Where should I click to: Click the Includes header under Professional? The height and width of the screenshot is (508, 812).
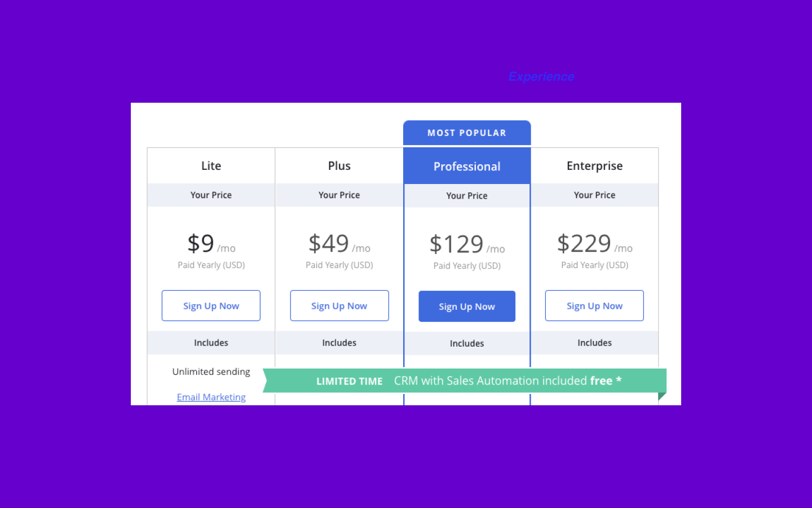point(466,343)
